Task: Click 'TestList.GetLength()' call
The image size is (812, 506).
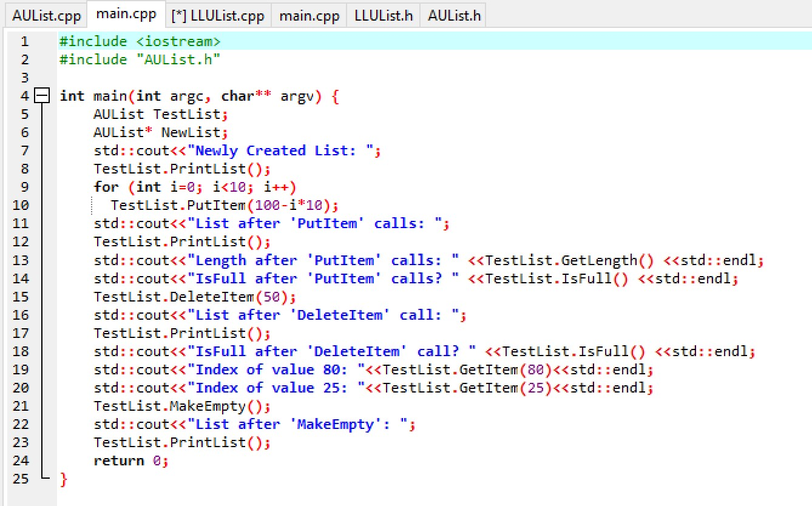Action: 570,260
